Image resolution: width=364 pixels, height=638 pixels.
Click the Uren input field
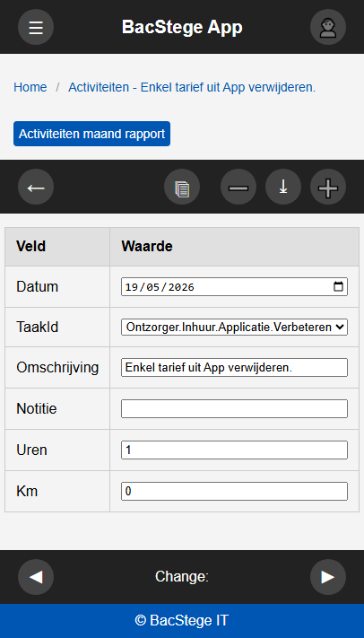click(234, 450)
